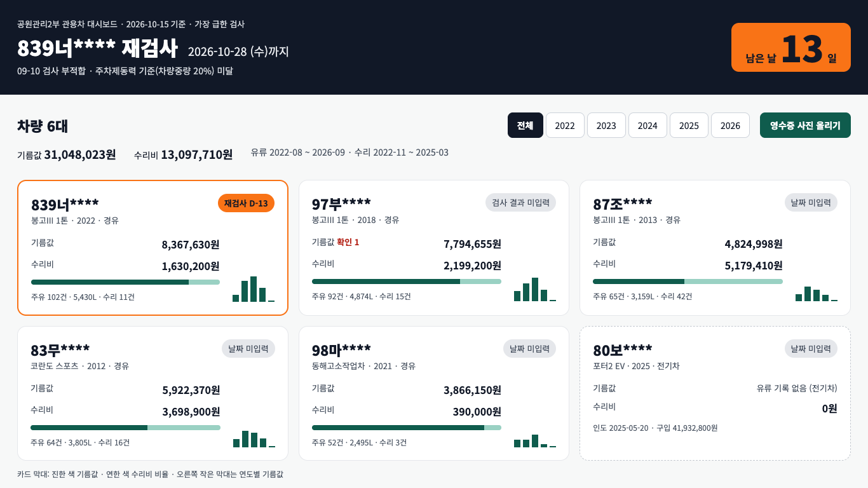Click the 839너**** 재검사 header title
The width and height of the screenshot is (868, 488).
(x=97, y=48)
